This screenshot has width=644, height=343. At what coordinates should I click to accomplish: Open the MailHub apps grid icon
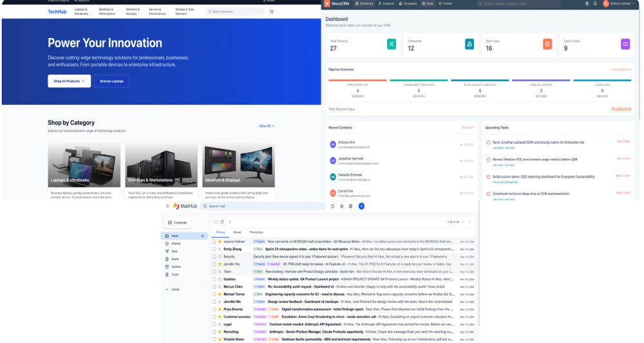pos(351,206)
